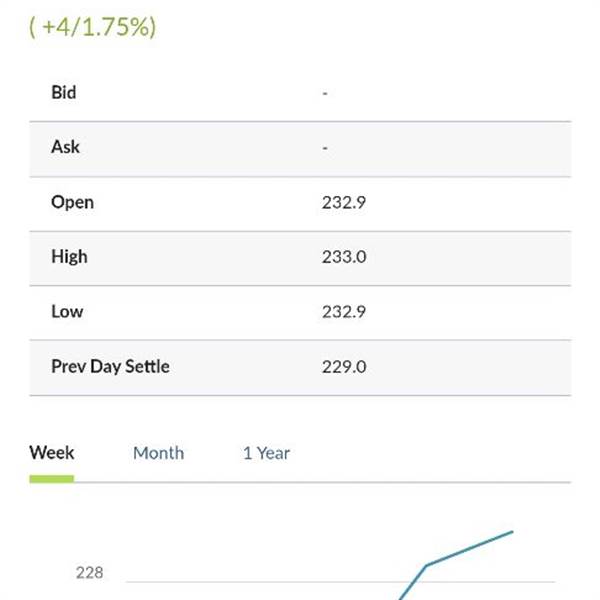Click the High row label

pos(69,257)
